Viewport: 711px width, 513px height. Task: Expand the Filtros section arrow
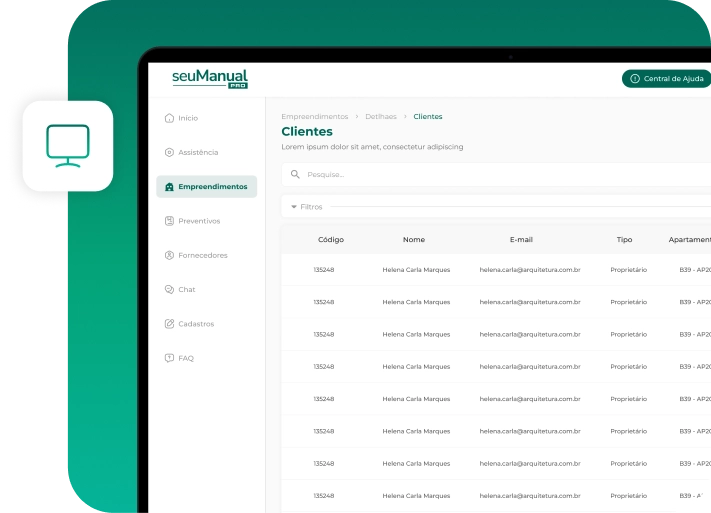tap(294, 207)
